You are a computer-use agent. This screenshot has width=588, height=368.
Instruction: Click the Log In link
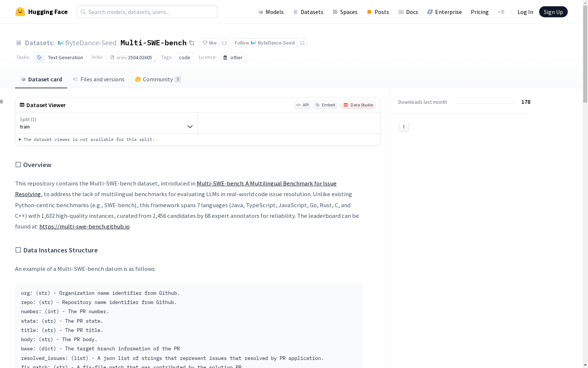tap(525, 12)
